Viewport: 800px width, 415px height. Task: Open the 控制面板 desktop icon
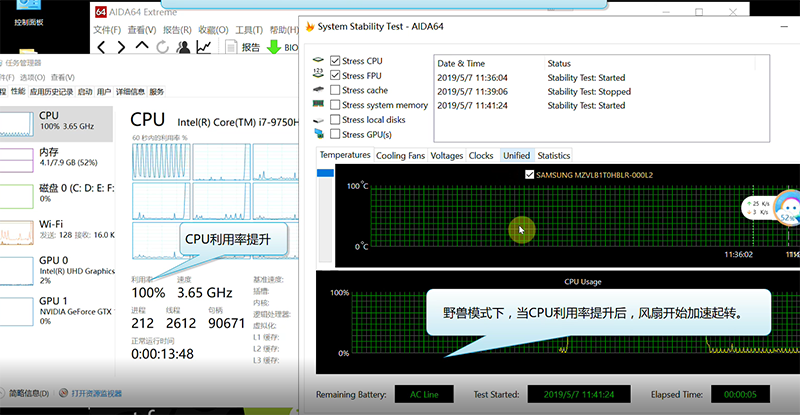click(28, 13)
